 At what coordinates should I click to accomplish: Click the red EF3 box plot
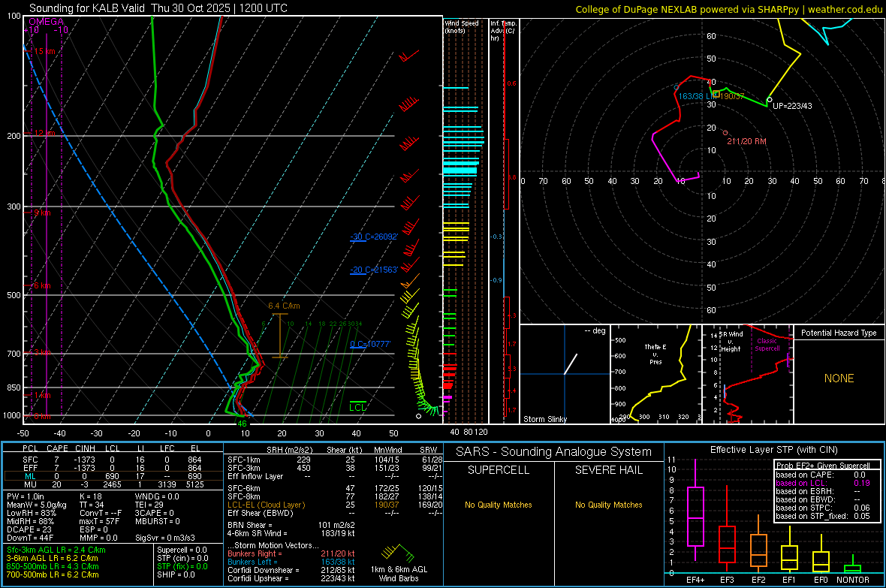727,544
